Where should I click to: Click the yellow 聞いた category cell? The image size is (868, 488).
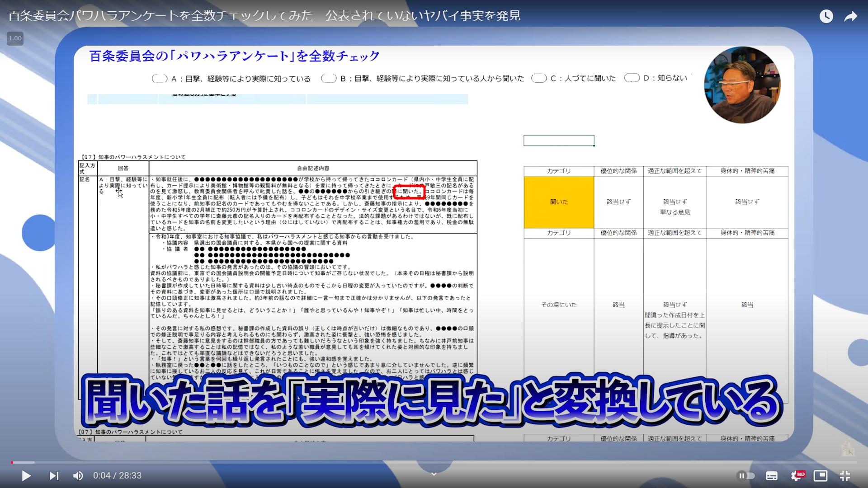pyautogui.click(x=559, y=202)
